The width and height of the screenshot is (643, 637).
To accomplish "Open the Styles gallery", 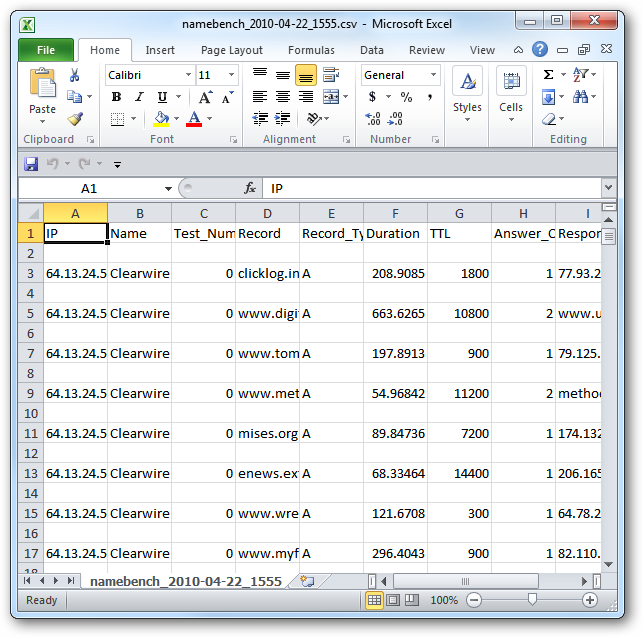I will (467, 94).
